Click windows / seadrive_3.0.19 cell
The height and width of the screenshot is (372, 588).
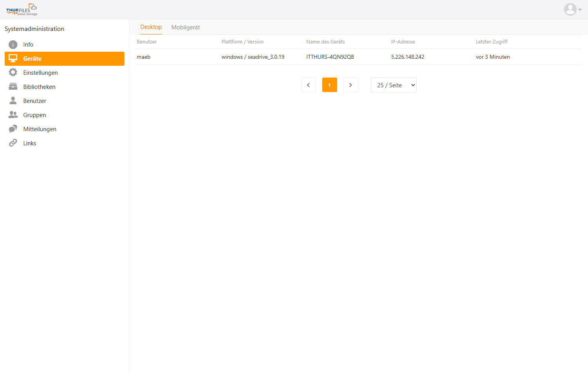click(253, 57)
